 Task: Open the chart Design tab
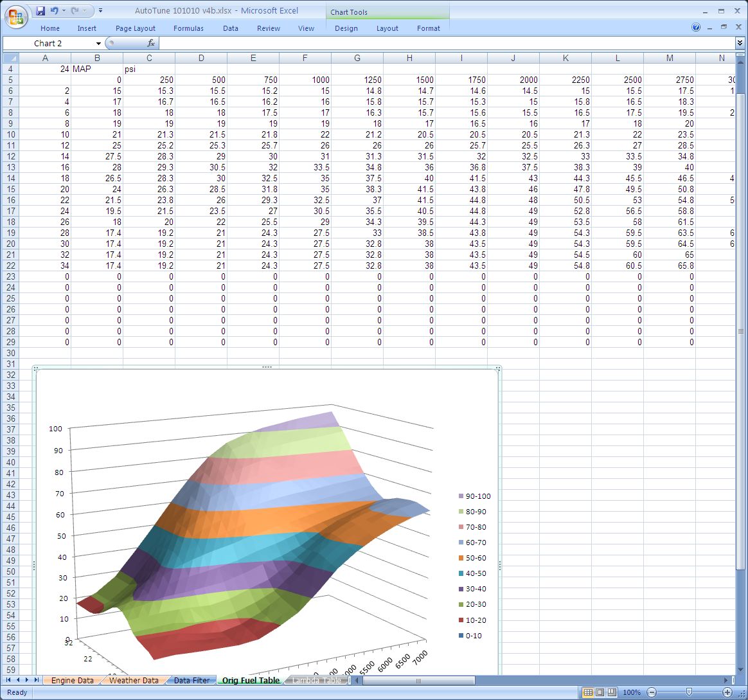[346, 28]
